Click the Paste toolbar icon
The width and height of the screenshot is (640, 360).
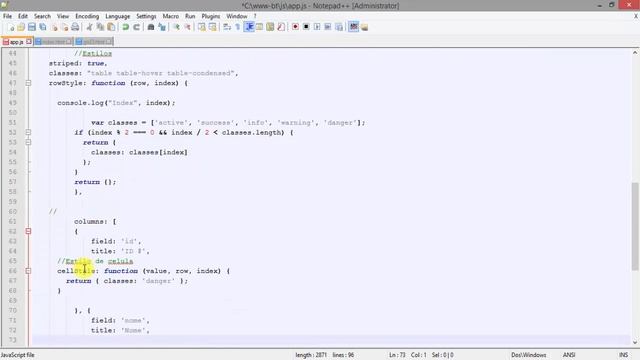[111, 27]
